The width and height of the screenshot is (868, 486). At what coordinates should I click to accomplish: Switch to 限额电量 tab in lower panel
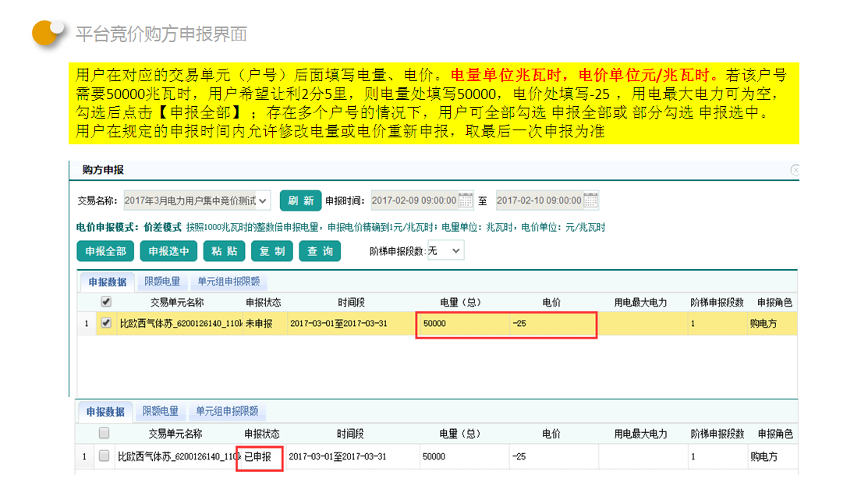161,411
